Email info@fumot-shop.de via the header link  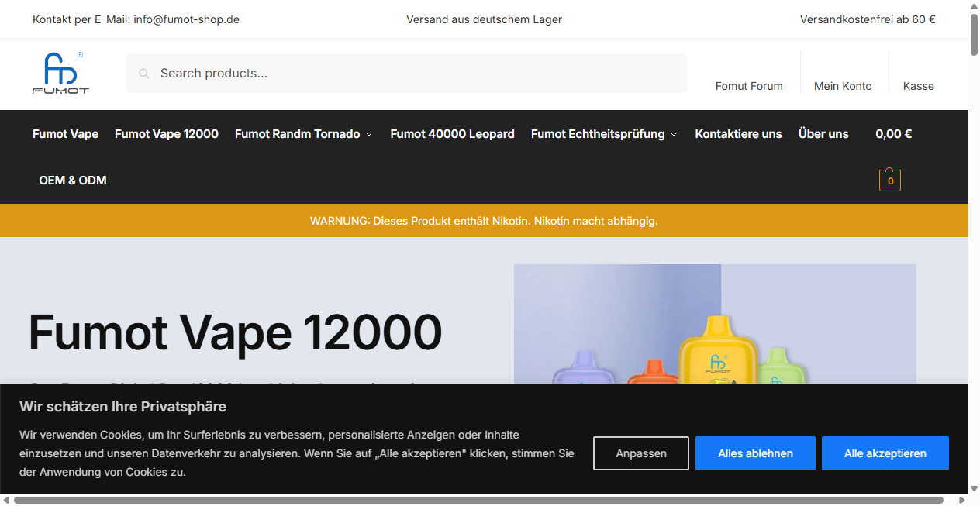coord(186,19)
